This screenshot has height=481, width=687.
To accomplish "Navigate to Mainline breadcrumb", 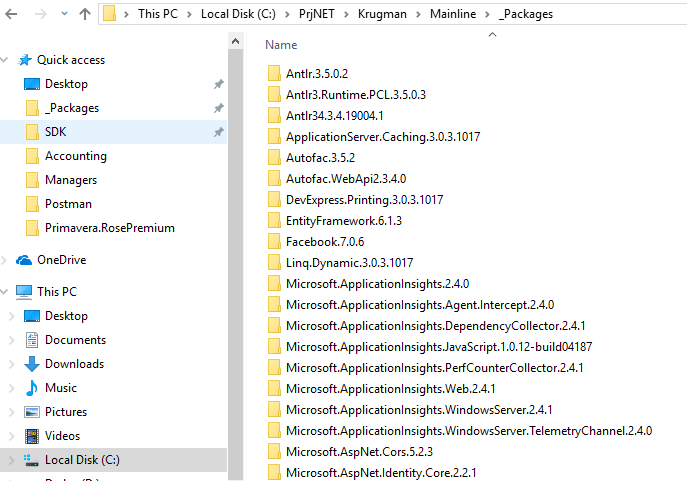I will tap(453, 14).
